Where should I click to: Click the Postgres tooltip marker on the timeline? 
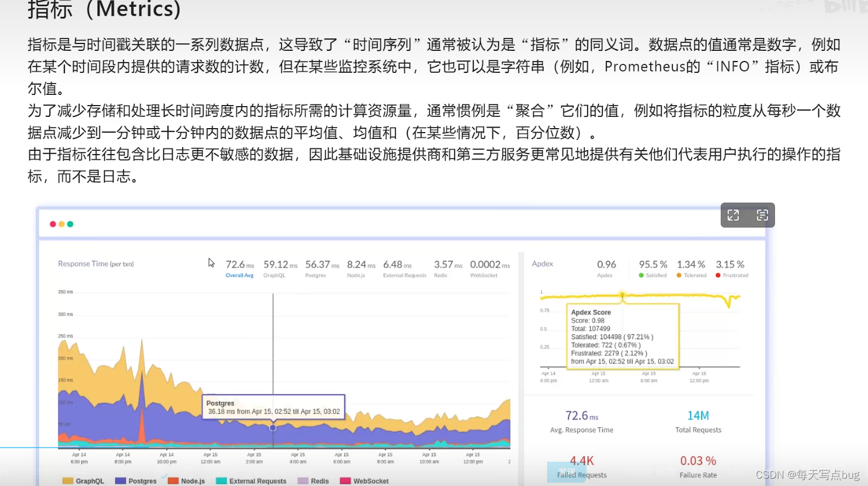pyautogui.click(x=272, y=428)
